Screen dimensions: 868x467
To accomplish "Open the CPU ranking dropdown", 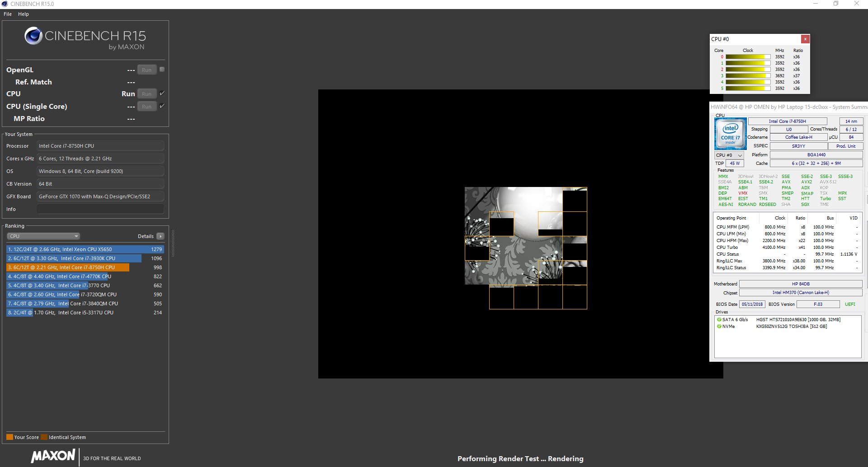I will [x=43, y=236].
